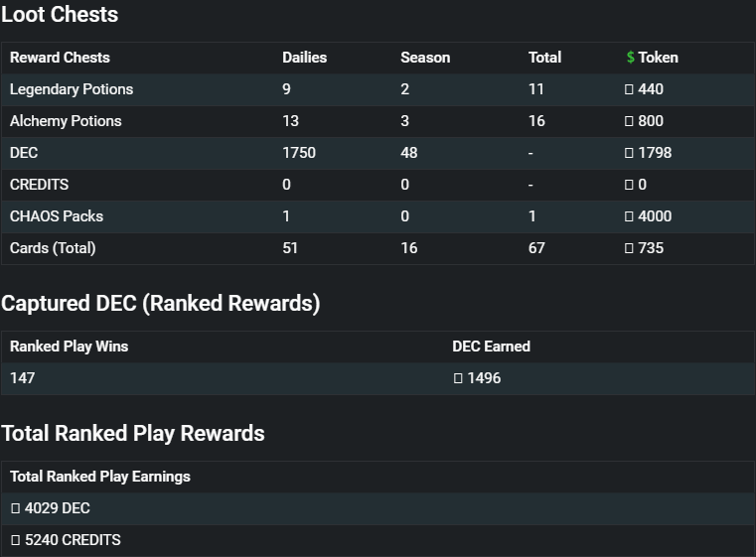
Task: Select the Season column header
Action: point(425,58)
